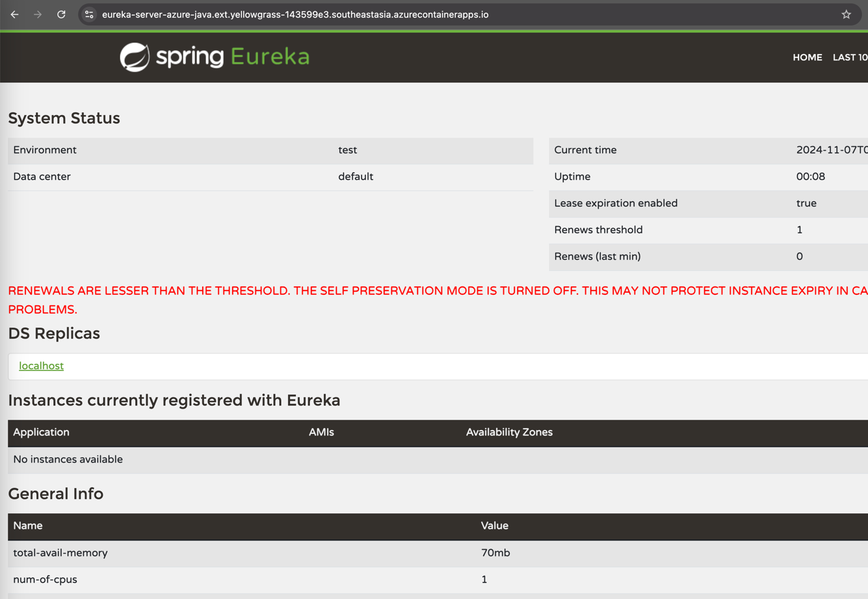Click the Value column header
The width and height of the screenshot is (868, 599).
pyautogui.click(x=494, y=526)
